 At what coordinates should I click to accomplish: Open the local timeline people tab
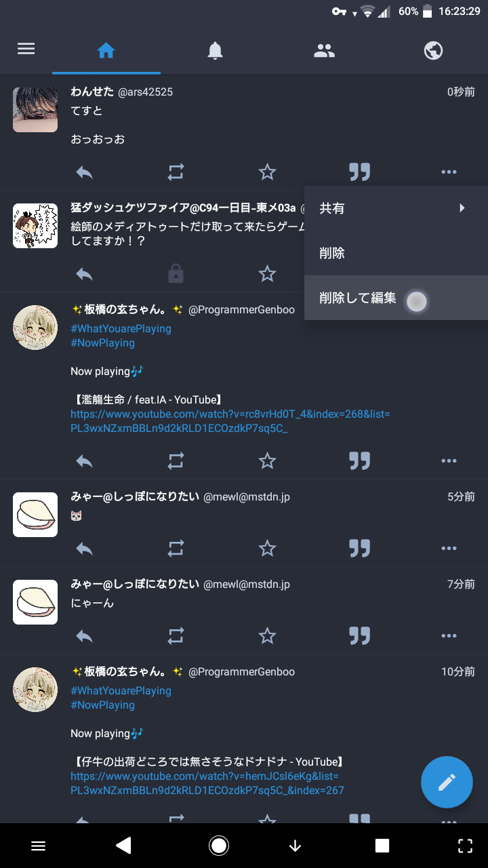[x=324, y=50]
